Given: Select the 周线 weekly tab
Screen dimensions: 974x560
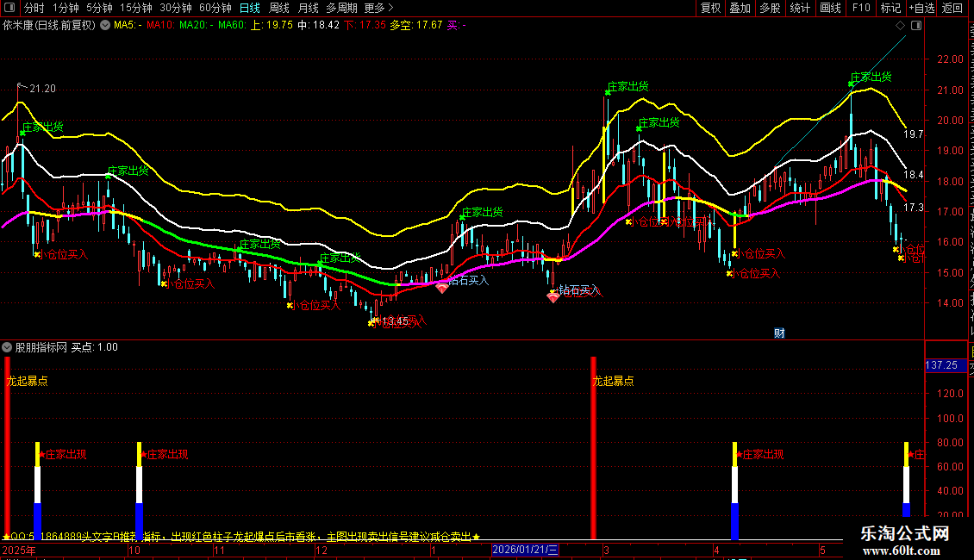Looking at the screenshot, I should 279,8.
